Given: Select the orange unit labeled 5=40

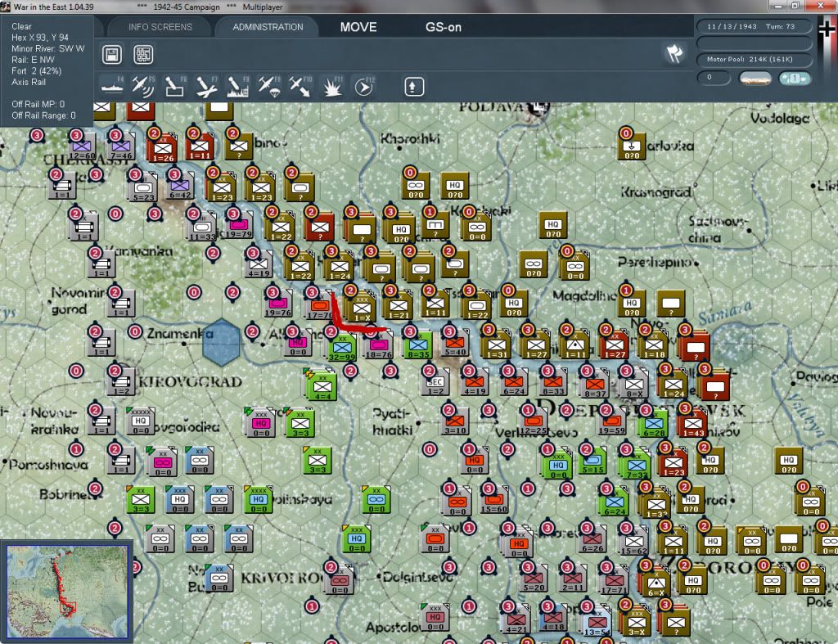Looking at the screenshot, I should [455, 343].
